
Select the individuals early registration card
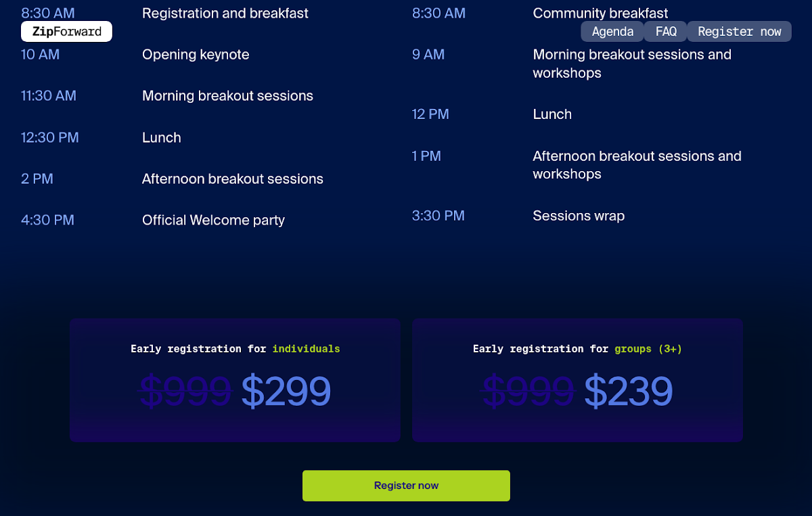tap(235, 380)
